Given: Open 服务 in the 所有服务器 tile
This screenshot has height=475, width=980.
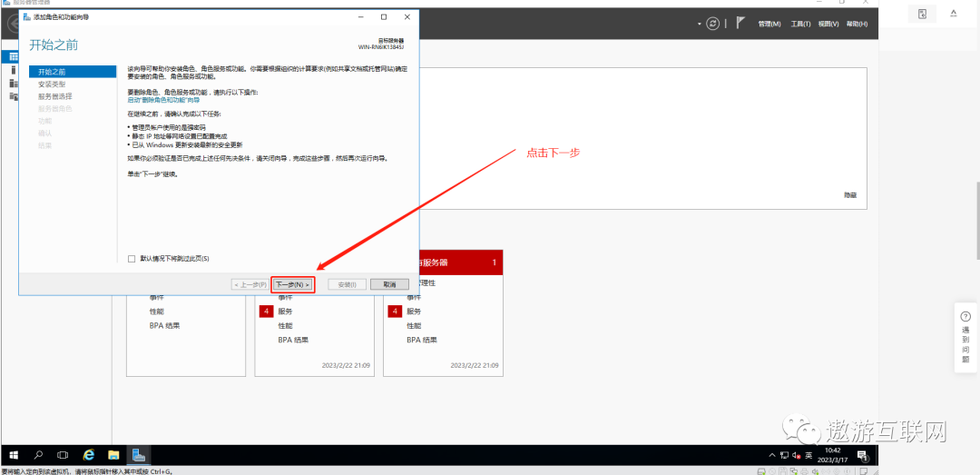Looking at the screenshot, I should pyautogui.click(x=414, y=311).
